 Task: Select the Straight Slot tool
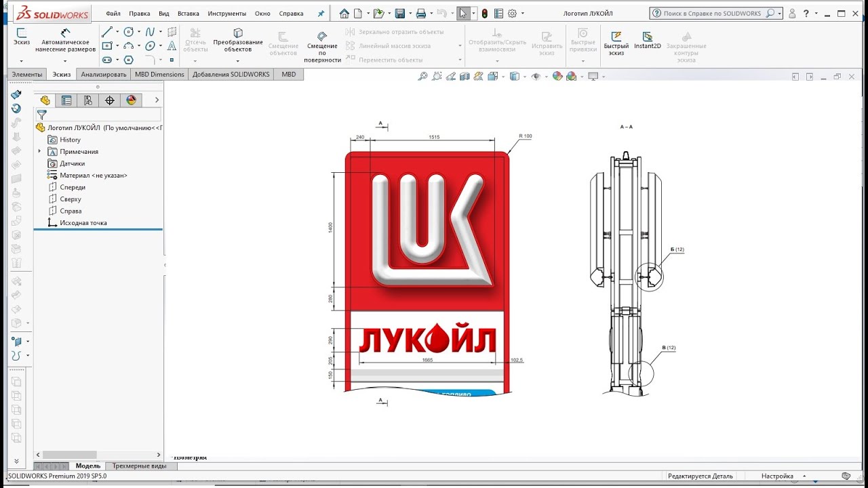click(x=107, y=60)
